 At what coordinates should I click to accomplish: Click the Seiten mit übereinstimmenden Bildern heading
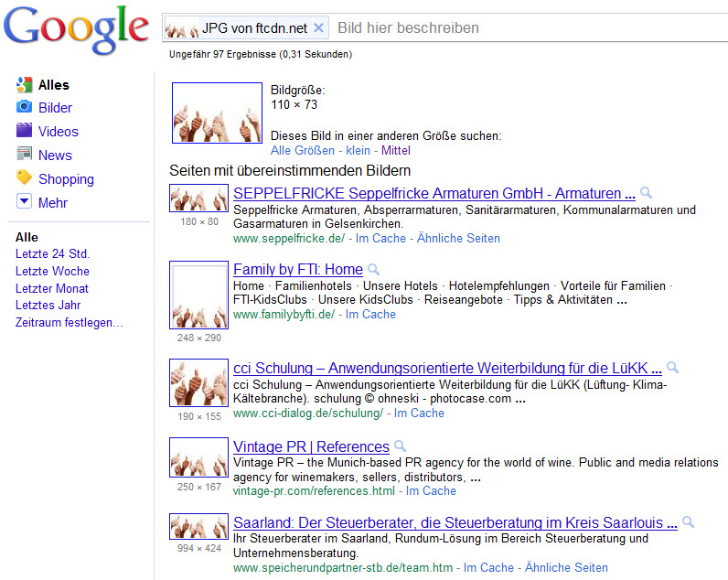290,170
